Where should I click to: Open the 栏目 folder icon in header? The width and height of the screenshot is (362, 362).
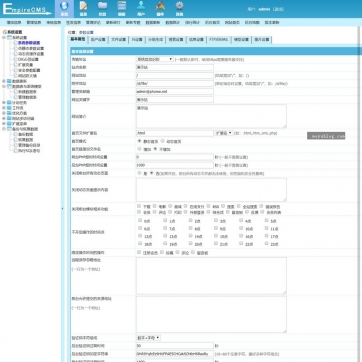click(102, 8)
